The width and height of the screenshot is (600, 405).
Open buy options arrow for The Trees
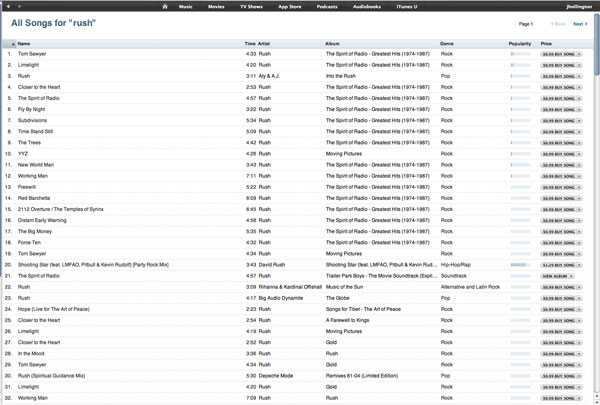coord(579,143)
